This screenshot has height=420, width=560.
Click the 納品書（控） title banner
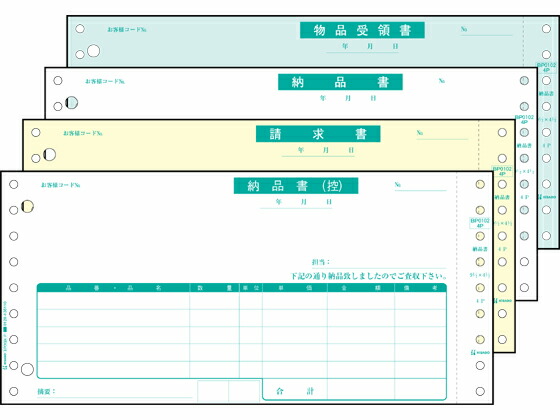click(x=296, y=186)
